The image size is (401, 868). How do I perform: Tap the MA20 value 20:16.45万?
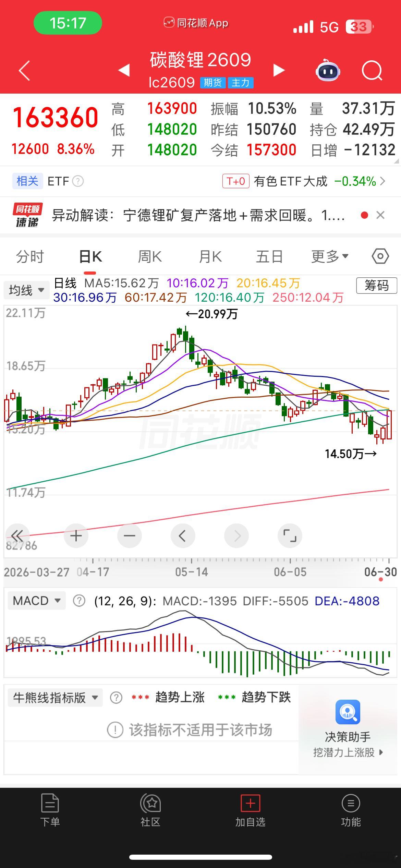click(x=268, y=283)
